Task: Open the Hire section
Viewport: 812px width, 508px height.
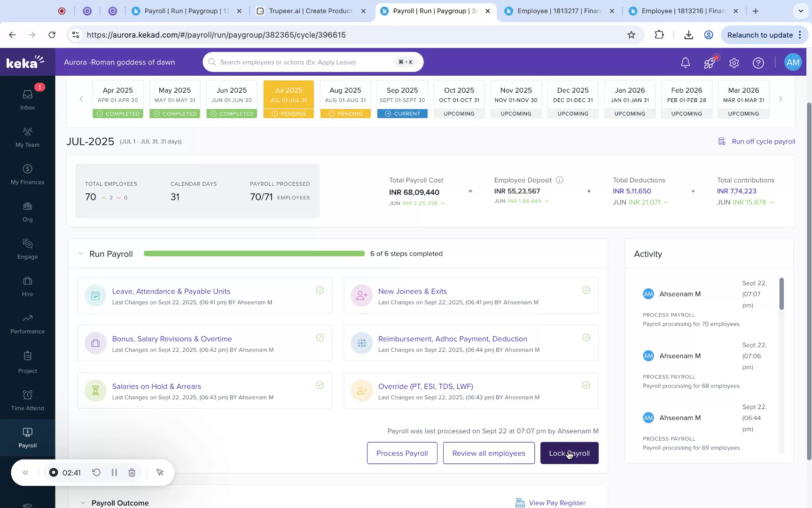Action: (x=27, y=286)
